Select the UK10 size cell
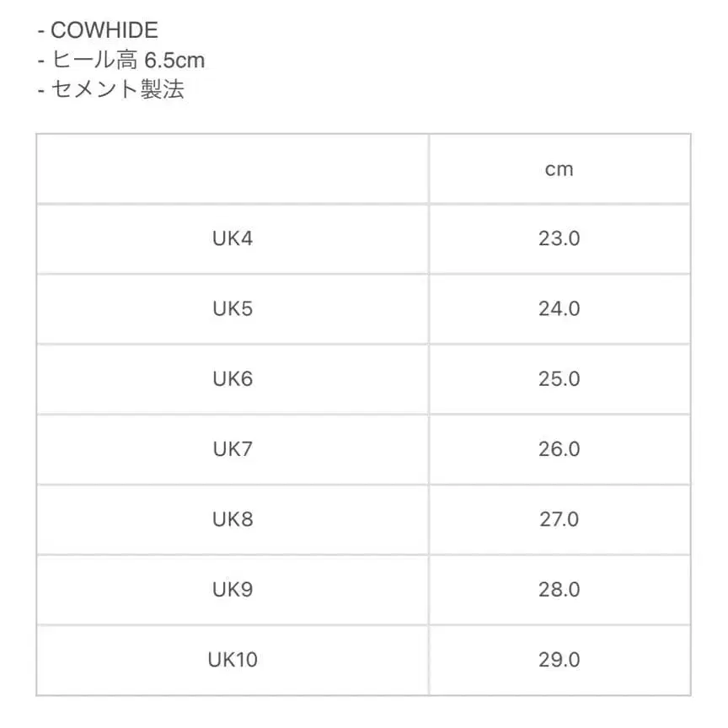The image size is (728, 728). tap(233, 660)
